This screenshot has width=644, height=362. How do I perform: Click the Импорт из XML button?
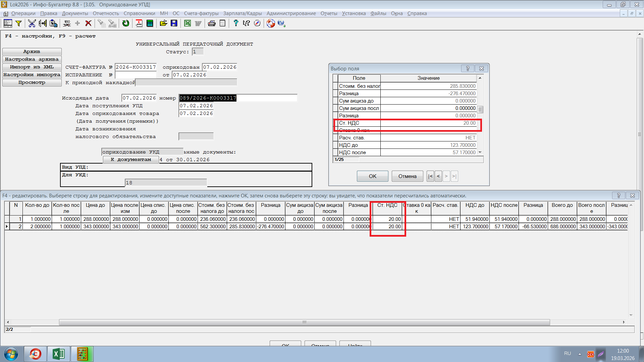pos(32,67)
